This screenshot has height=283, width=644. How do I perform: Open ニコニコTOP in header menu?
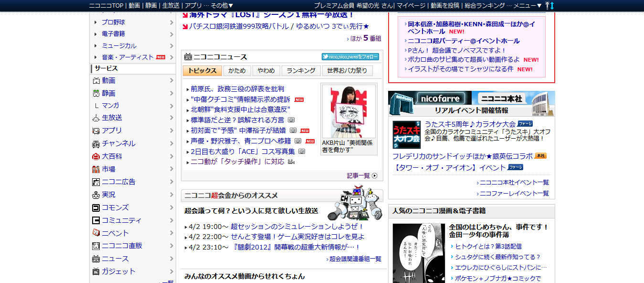(x=106, y=5)
